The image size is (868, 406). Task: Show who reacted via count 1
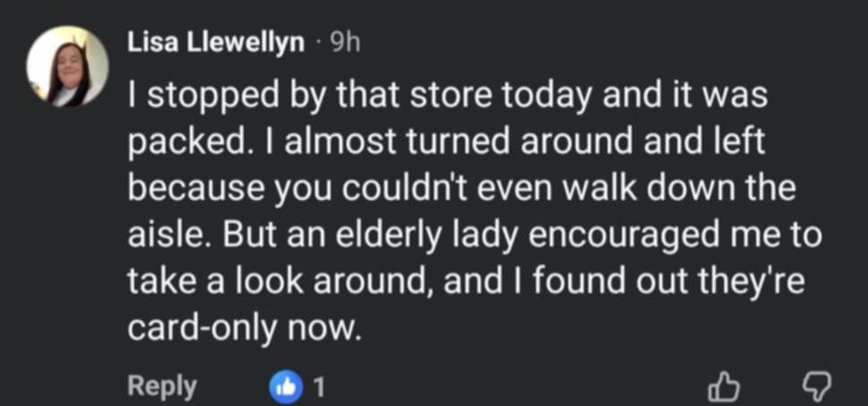coord(319,387)
